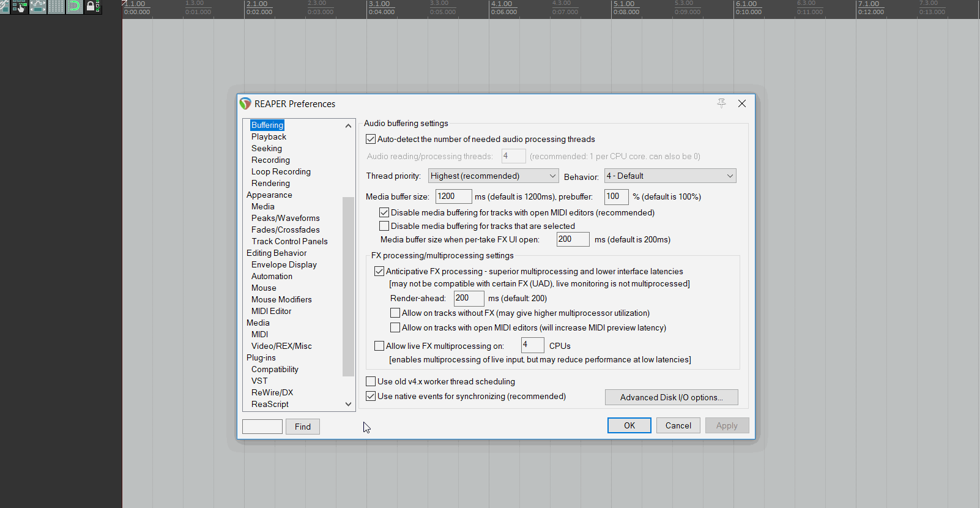Open Fades/Crossfades preferences page

click(285, 230)
